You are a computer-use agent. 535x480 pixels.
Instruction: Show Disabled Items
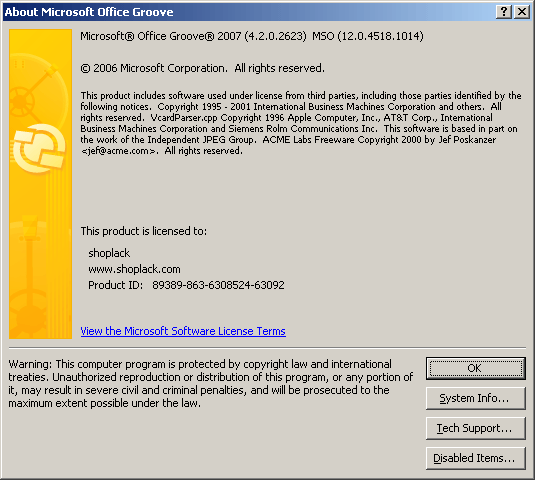(x=476, y=458)
